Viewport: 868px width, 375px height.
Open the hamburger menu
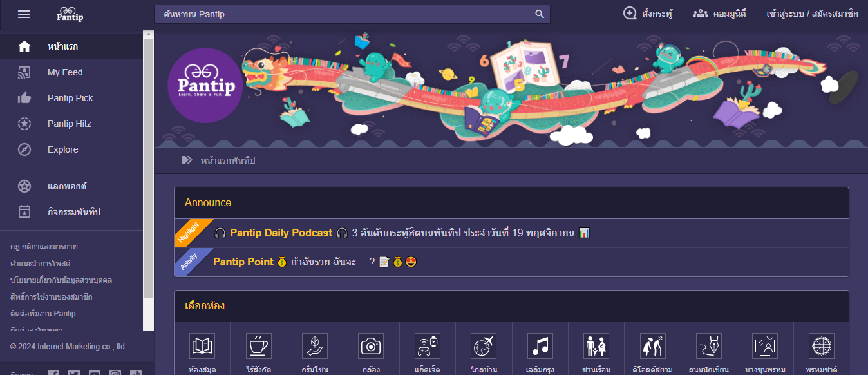[24, 14]
